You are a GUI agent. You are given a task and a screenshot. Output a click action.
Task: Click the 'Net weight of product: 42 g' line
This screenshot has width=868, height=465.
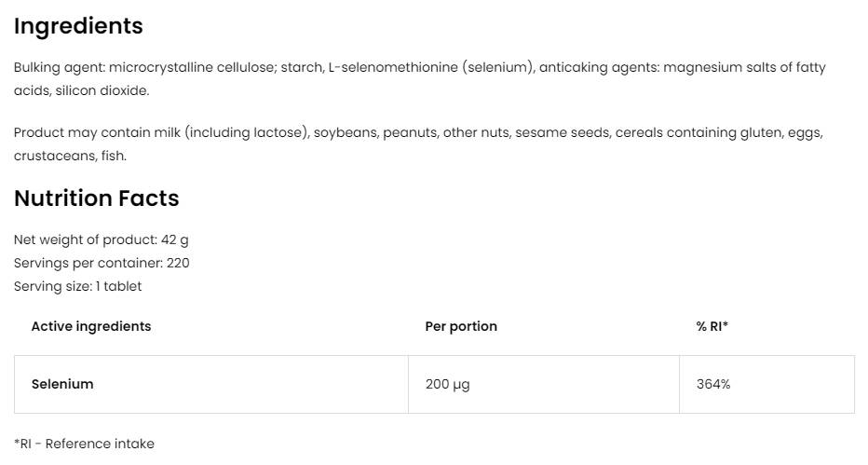(101, 239)
